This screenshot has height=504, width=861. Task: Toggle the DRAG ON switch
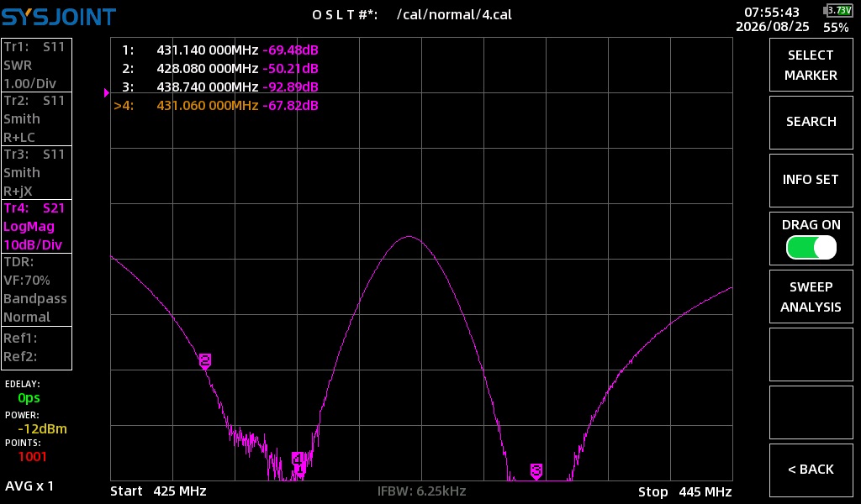(x=811, y=248)
